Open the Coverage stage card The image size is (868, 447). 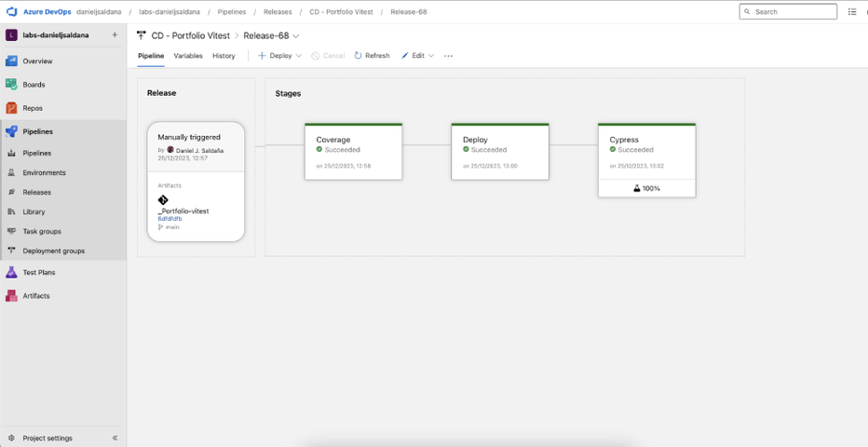tap(354, 152)
